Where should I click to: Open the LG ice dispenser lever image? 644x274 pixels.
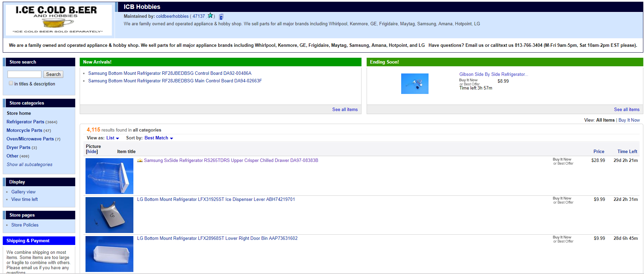pos(109,215)
